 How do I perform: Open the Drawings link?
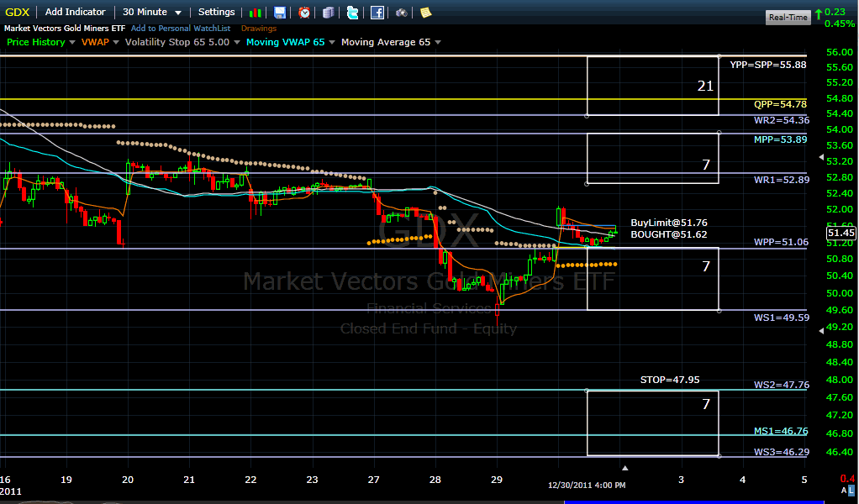259,28
